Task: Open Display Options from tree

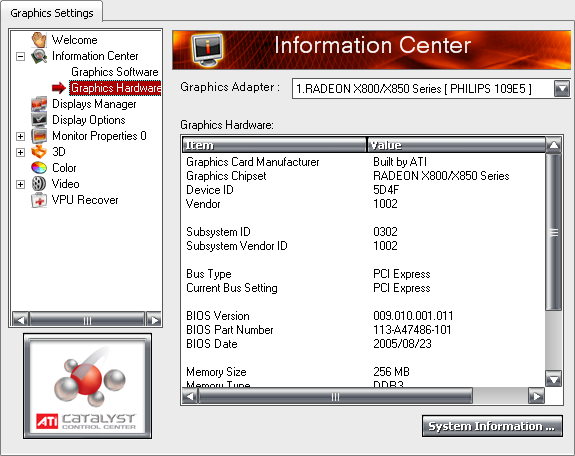Action: point(89,120)
